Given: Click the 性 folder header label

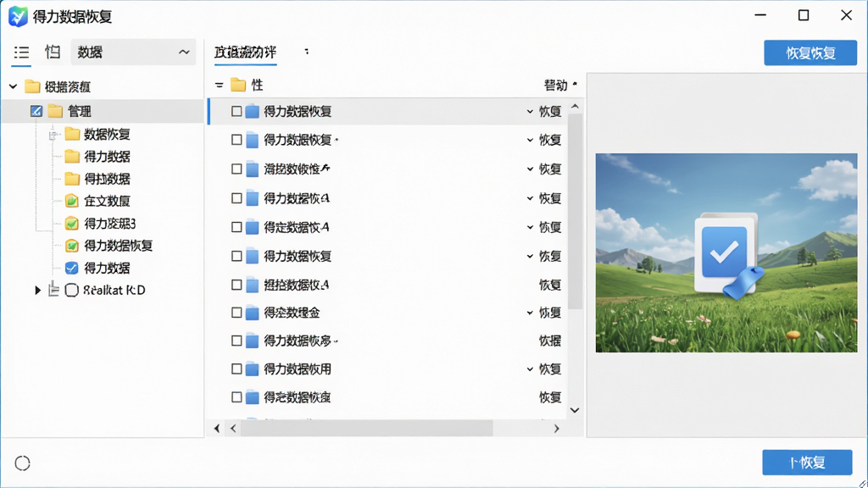Looking at the screenshot, I should pyautogui.click(x=257, y=85).
